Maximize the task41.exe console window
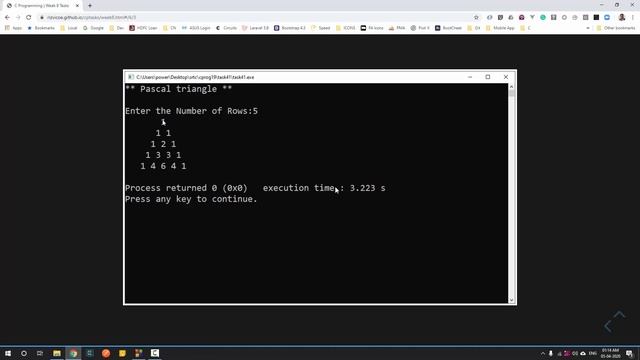 (x=488, y=77)
